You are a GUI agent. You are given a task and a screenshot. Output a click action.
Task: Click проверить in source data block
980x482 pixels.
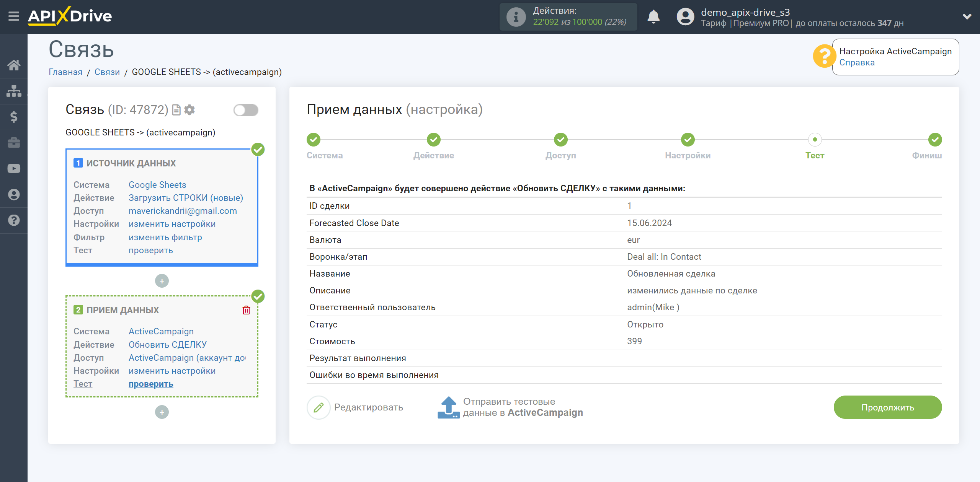[x=150, y=251]
